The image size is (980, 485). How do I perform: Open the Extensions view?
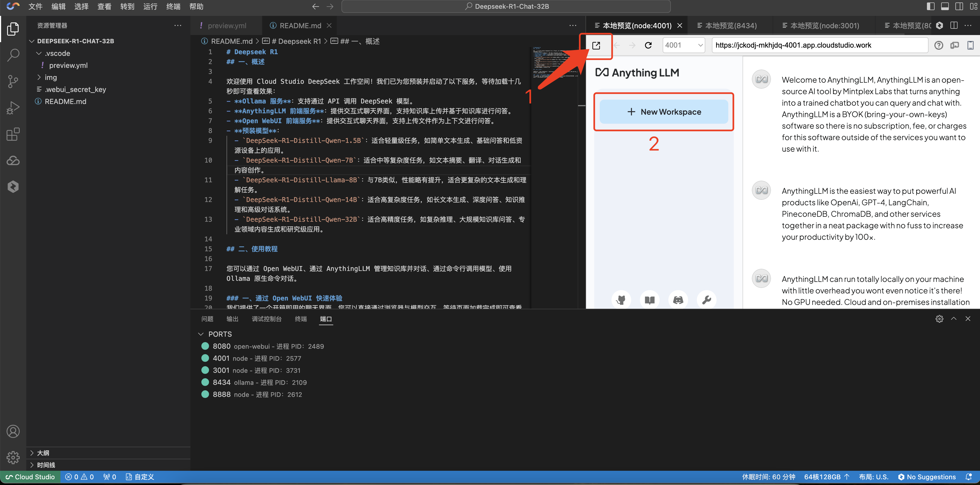(x=13, y=134)
